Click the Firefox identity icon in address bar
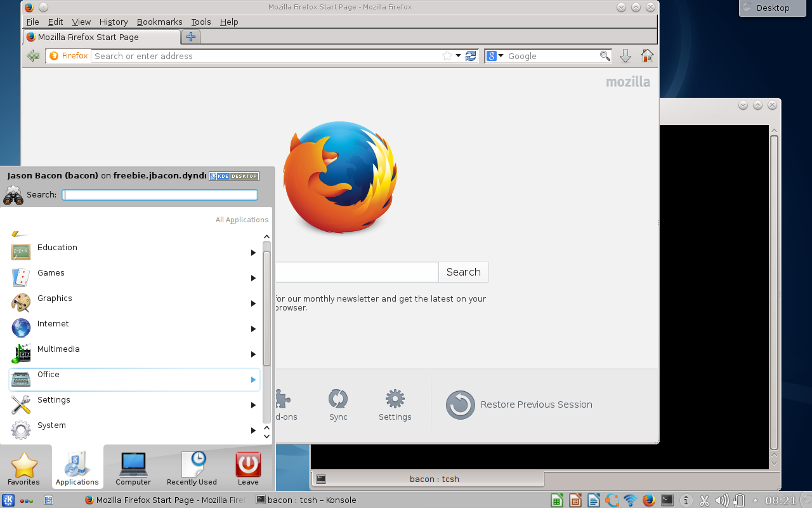The image size is (812, 508). click(69, 56)
